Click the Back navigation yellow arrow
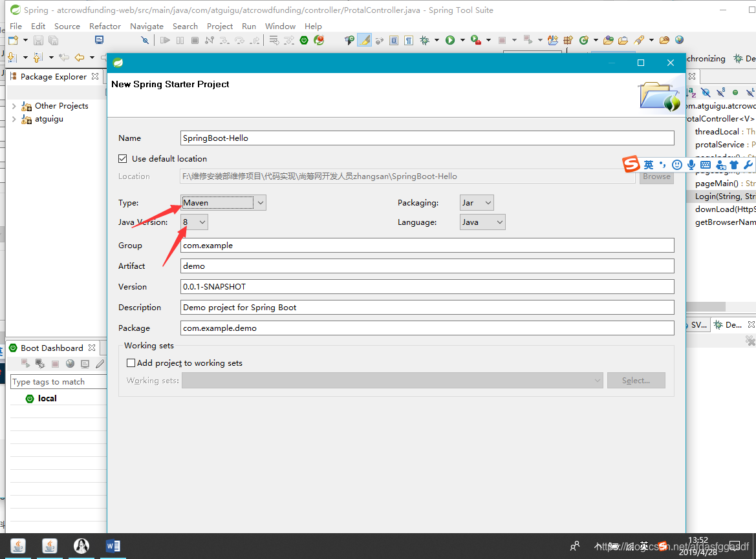 80,58
